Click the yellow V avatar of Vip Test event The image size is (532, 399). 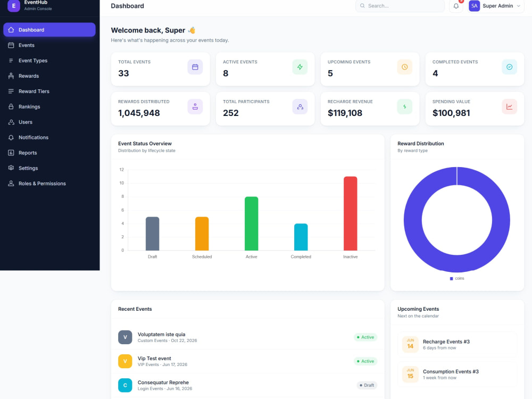(125, 361)
